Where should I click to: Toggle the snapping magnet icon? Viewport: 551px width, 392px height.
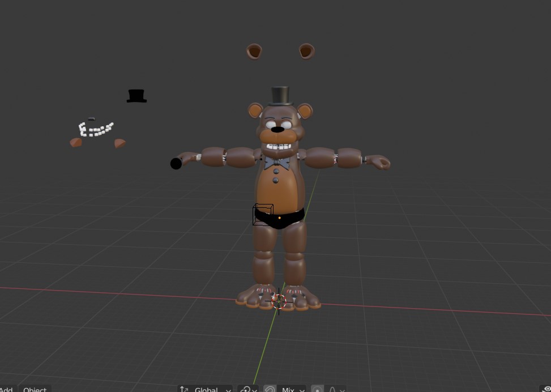pos(270,390)
